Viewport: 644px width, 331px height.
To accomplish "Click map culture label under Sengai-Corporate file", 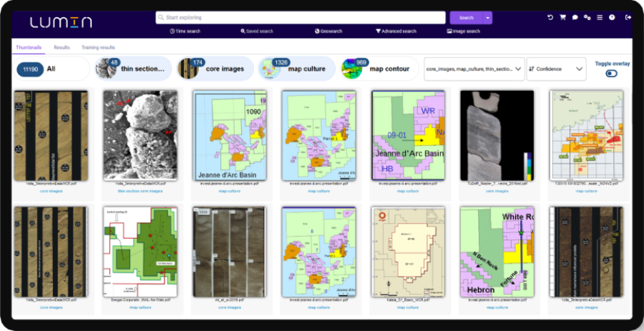I will pyautogui.click(x=140, y=307).
